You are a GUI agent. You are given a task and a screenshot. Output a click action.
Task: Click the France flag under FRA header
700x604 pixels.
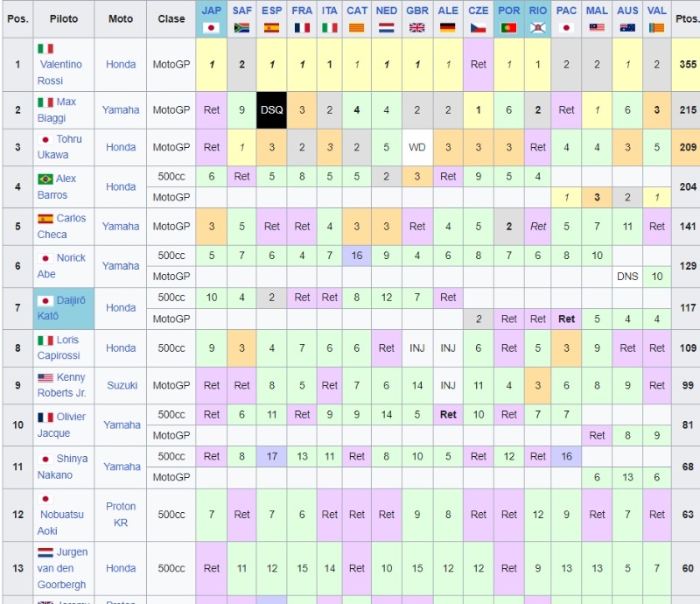(x=302, y=28)
